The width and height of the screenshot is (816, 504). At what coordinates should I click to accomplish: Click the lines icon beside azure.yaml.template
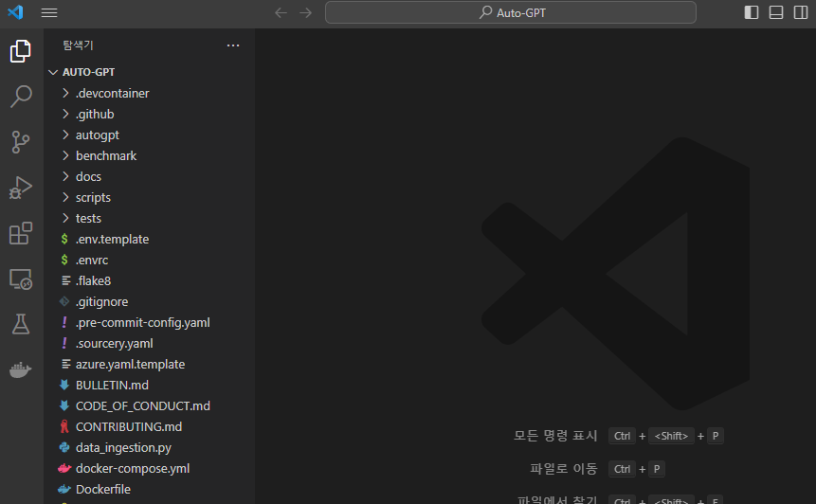(66, 364)
